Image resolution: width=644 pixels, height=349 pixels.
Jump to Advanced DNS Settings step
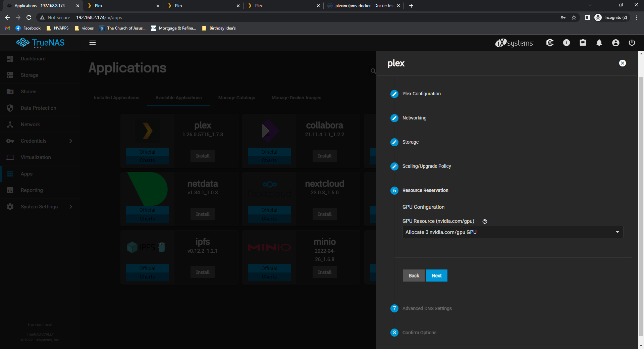click(x=427, y=308)
